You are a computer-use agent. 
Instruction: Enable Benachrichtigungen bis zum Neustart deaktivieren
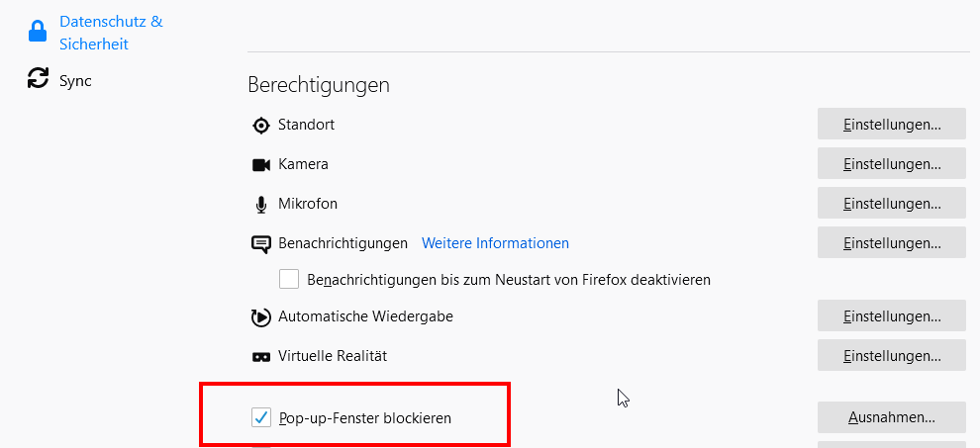(x=289, y=279)
